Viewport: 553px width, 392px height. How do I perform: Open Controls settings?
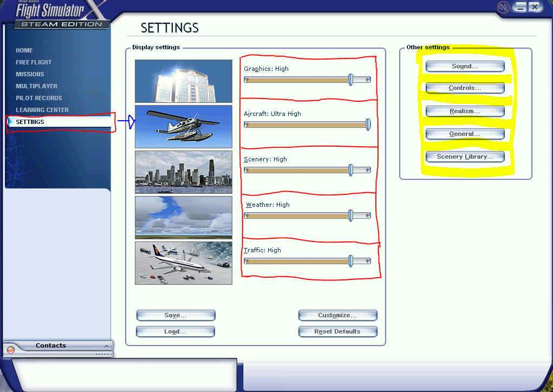point(465,88)
